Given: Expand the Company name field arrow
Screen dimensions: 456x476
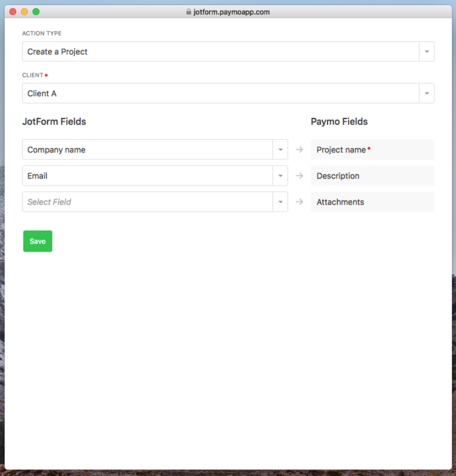Looking at the screenshot, I should (280, 150).
